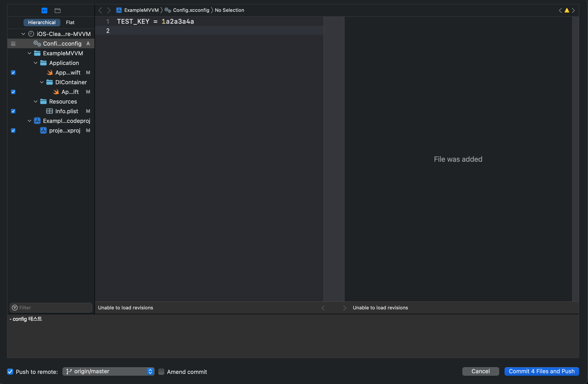Click the commit message text area

coord(293,336)
